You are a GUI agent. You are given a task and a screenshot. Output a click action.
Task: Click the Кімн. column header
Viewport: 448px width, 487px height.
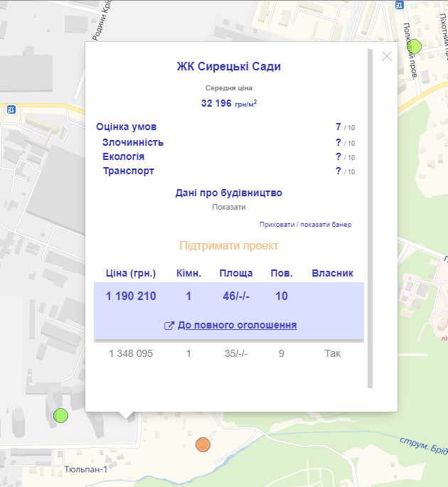188,273
